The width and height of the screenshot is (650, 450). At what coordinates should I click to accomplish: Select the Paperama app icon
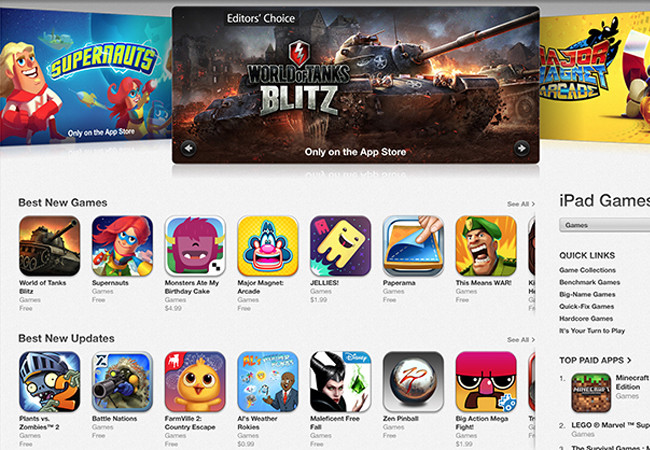pyautogui.click(x=413, y=246)
